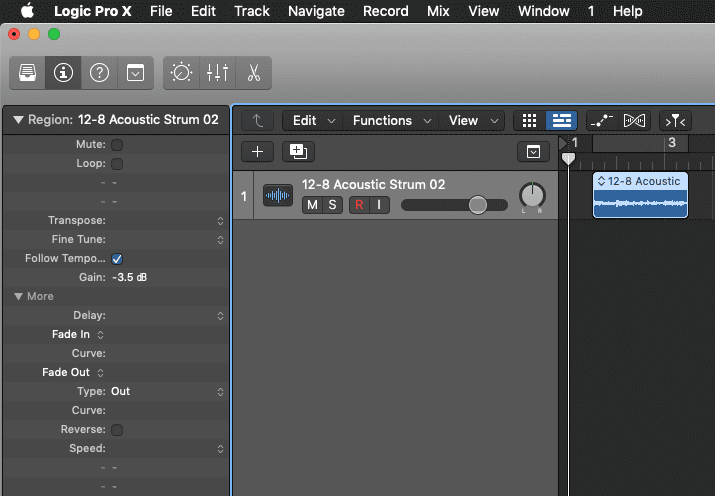Open Quick Help question mark button
715x496 pixels.
[x=99, y=73]
